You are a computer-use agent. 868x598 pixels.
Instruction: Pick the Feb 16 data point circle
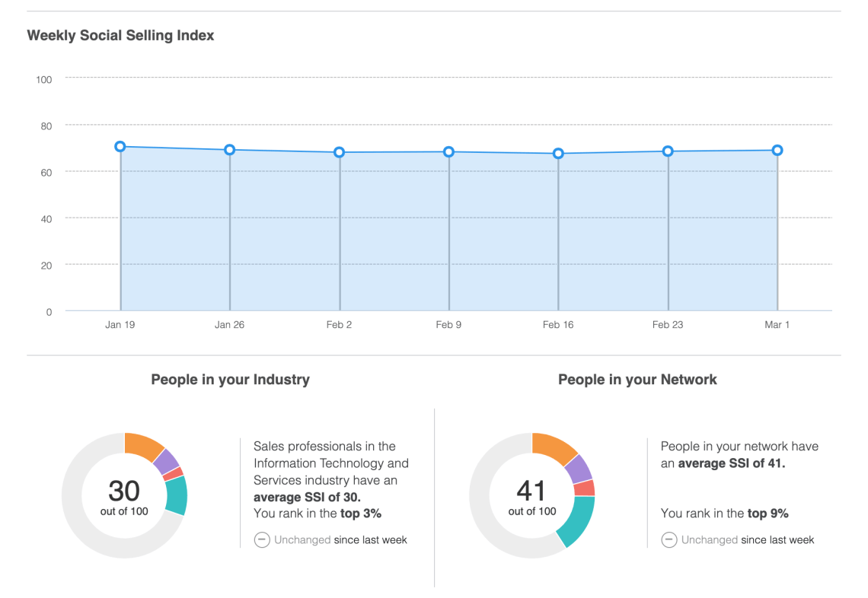(558, 154)
